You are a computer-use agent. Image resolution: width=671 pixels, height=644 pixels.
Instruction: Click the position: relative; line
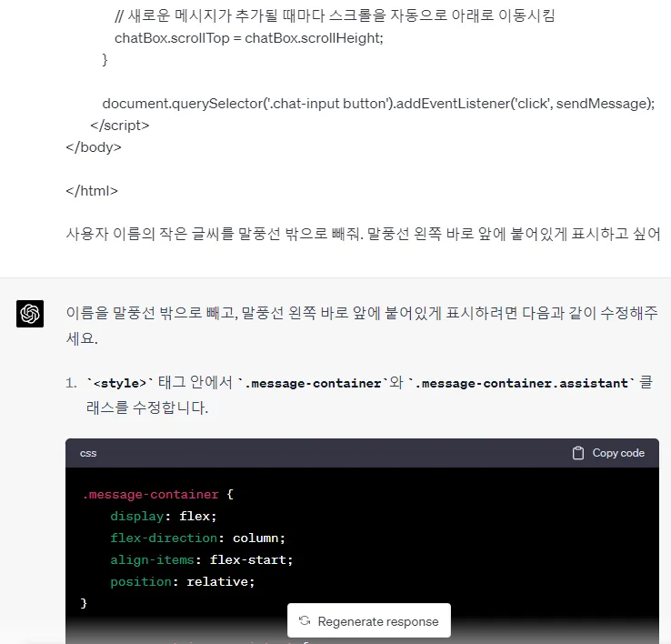click(x=183, y=582)
